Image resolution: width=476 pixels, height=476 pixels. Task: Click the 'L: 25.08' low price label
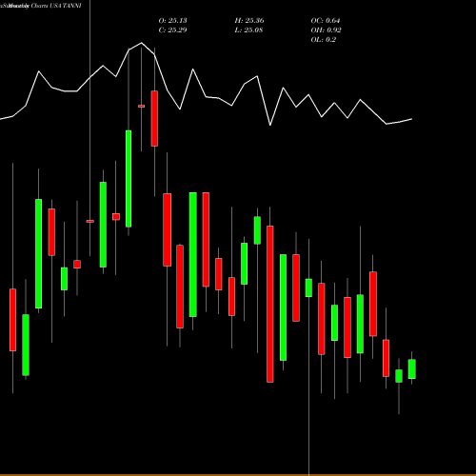pos(248,30)
